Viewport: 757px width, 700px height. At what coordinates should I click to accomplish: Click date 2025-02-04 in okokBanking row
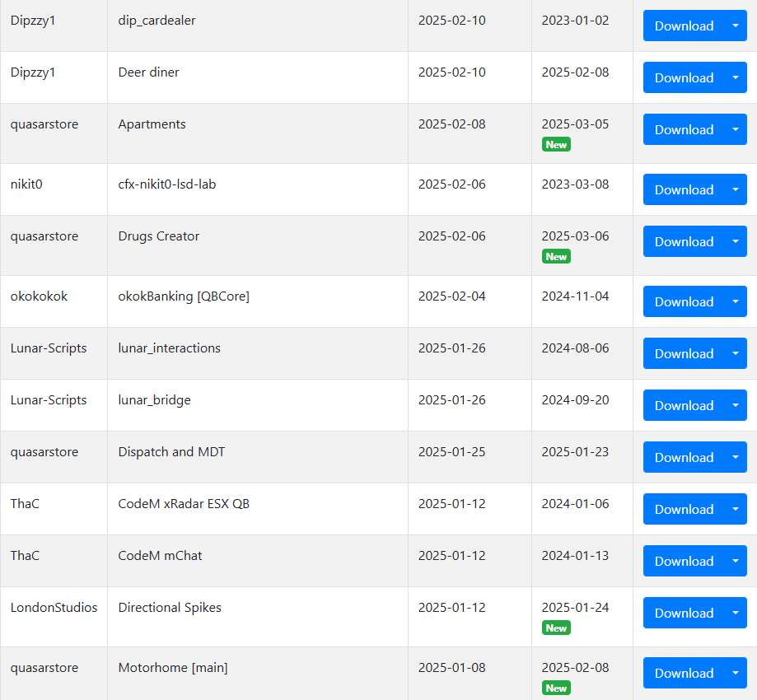pyautogui.click(x=452, y=296)
